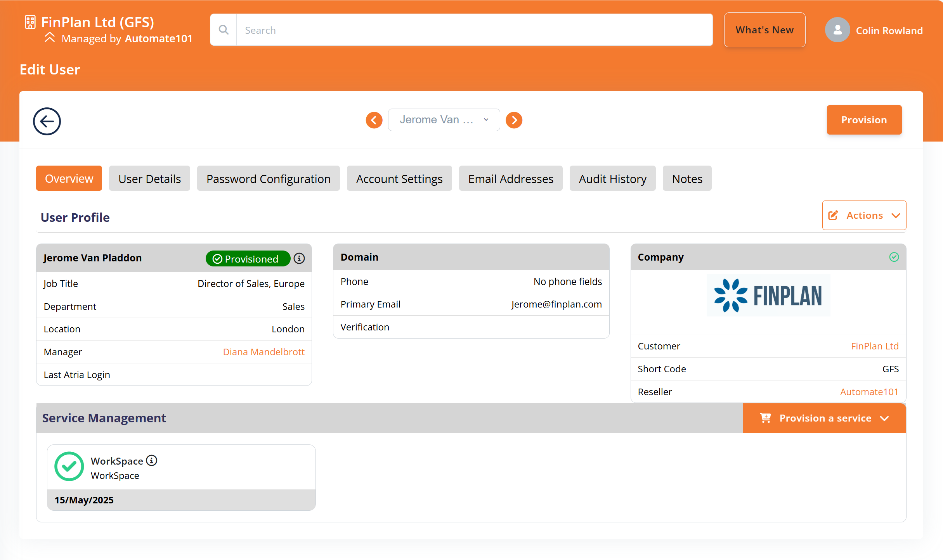
Task: Navigate to the previous user with left arrow
Action: [374, 120]
